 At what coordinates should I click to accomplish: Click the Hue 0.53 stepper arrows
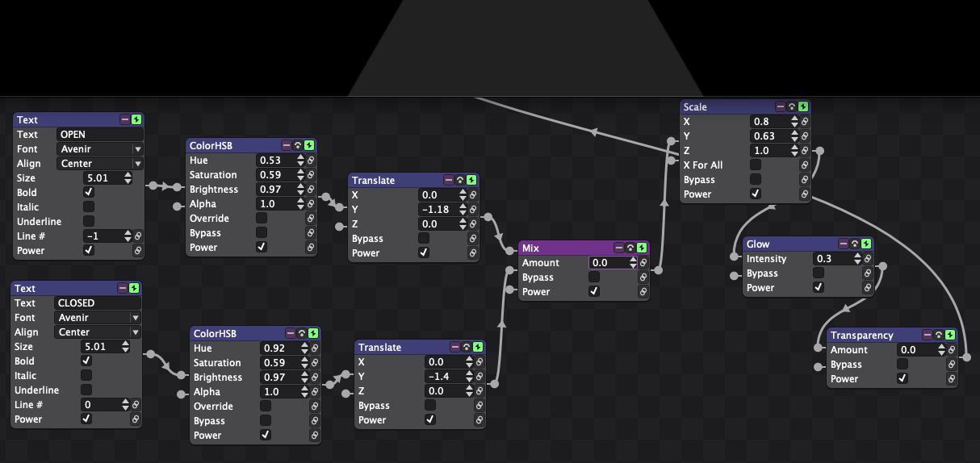(299, 161)
